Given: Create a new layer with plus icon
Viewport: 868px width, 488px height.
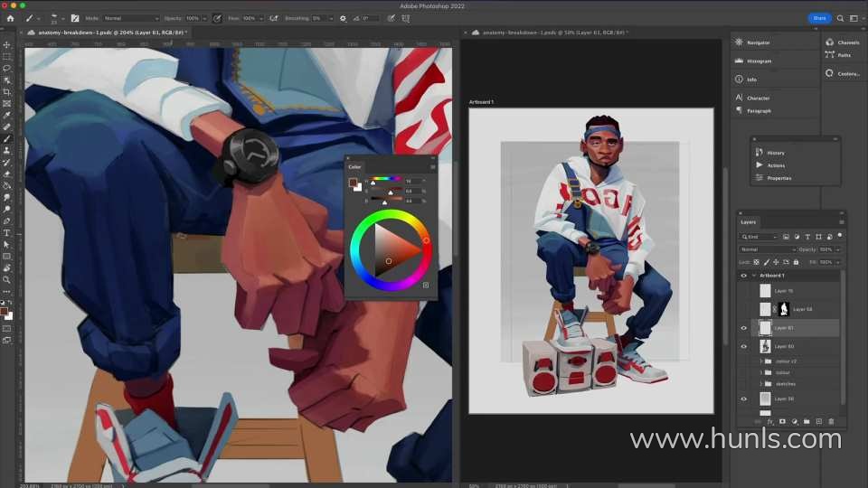Looking at the screenshot, I should [819, 422].
